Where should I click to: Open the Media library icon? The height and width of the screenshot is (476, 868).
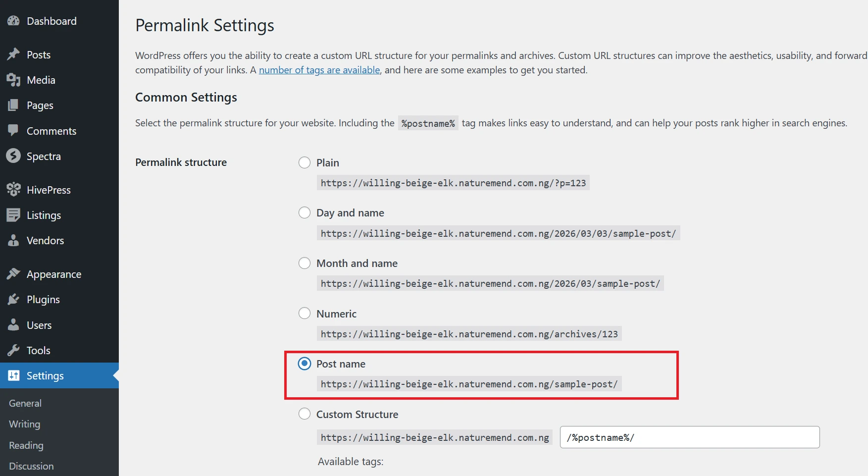point(13,80)
